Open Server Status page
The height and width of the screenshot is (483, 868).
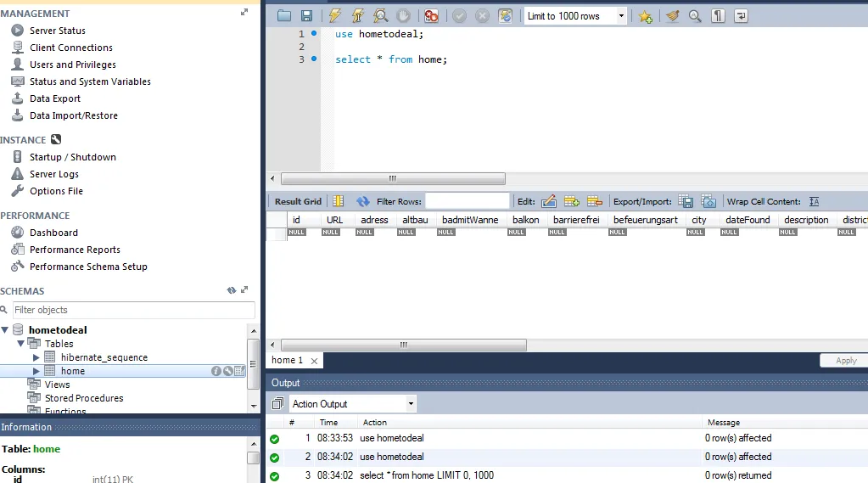tap(58, 31)
